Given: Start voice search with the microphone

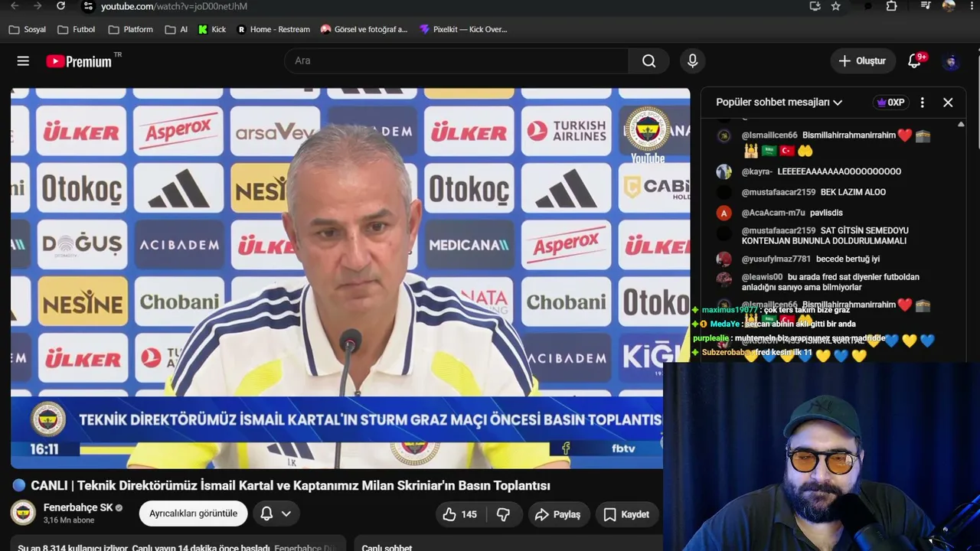Looking at the screenshot, I should (x=693, y=61).
